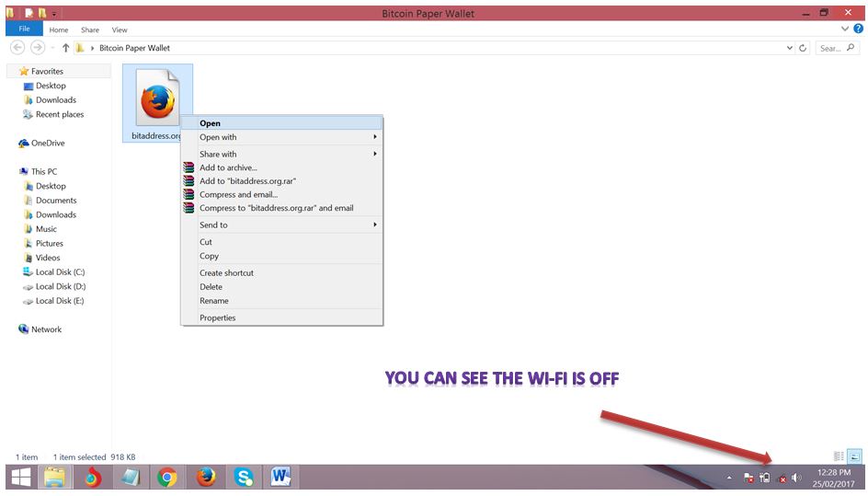Click WinRAR icon next to Add to "bitaddress.org.rar"
The width and height of the screenshot is (868, 496).
(x=188, y=180)
